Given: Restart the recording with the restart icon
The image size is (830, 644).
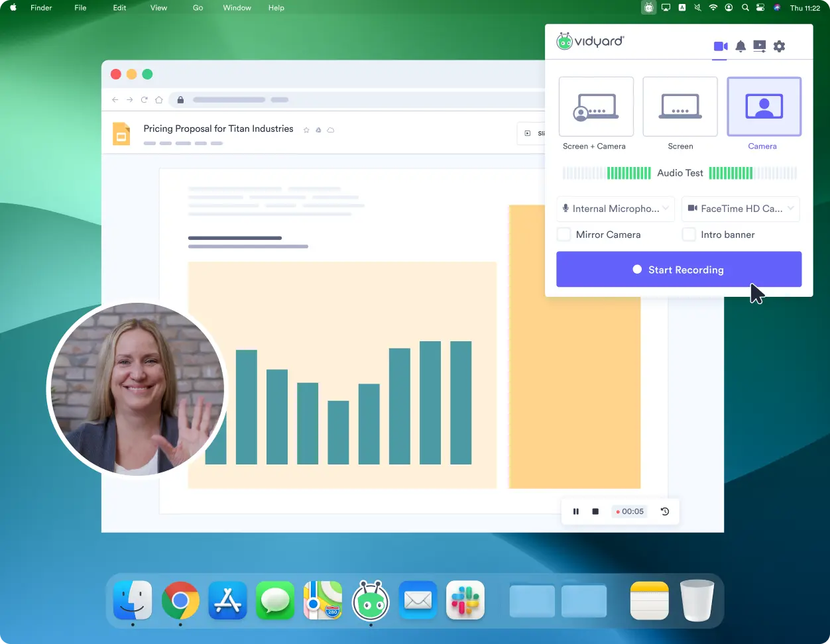Looking at the screenshot, I should (665, 511).
